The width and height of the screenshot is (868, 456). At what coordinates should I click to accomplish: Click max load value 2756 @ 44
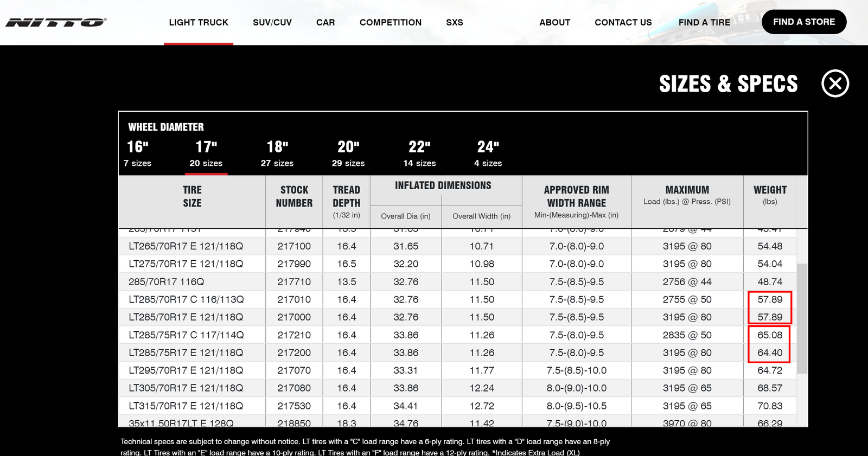coord(687,282)
